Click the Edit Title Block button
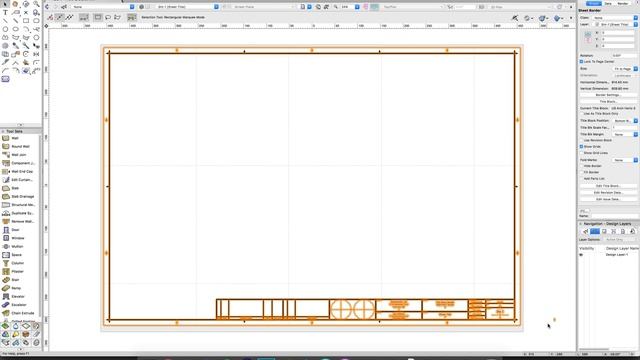The width and height of the screenshot is (640, 360). [x=608, y=186]
